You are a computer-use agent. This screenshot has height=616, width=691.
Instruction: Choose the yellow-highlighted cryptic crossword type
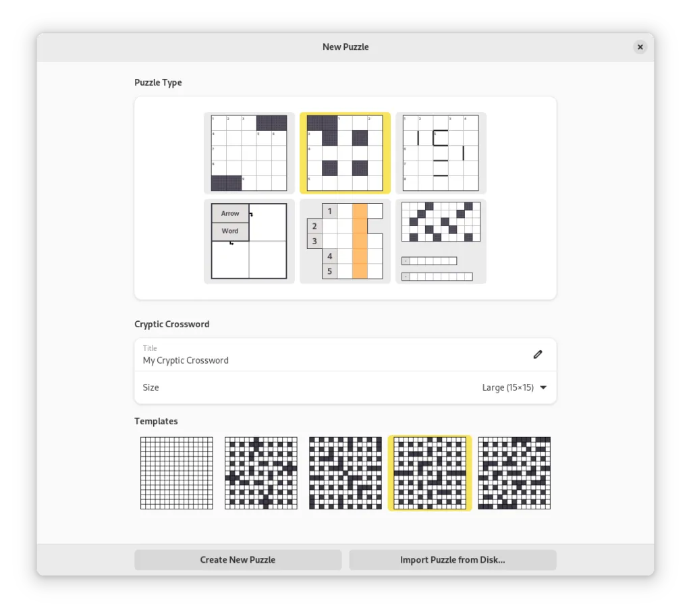pyautogui.click(x=345, y=153)
